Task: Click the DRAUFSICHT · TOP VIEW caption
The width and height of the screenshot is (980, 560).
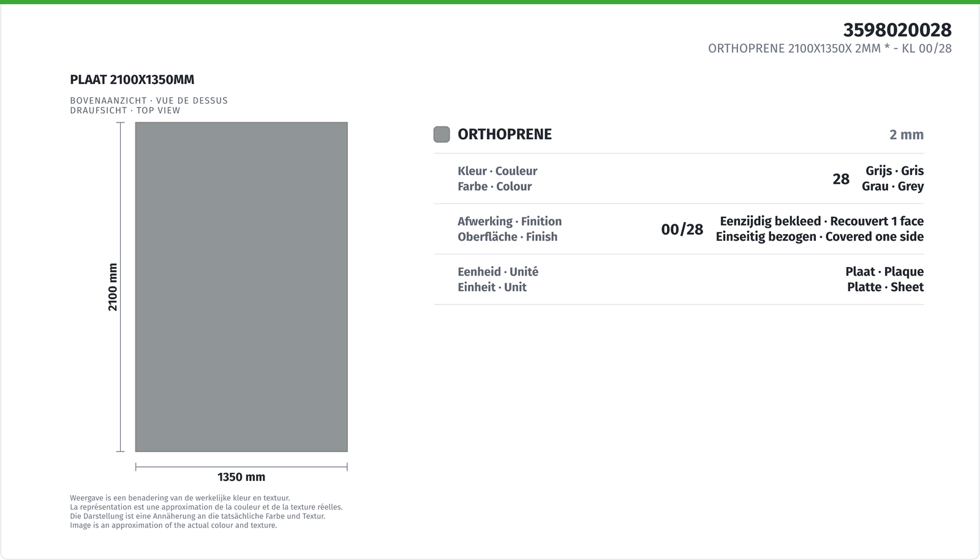Action: [125, 110]
